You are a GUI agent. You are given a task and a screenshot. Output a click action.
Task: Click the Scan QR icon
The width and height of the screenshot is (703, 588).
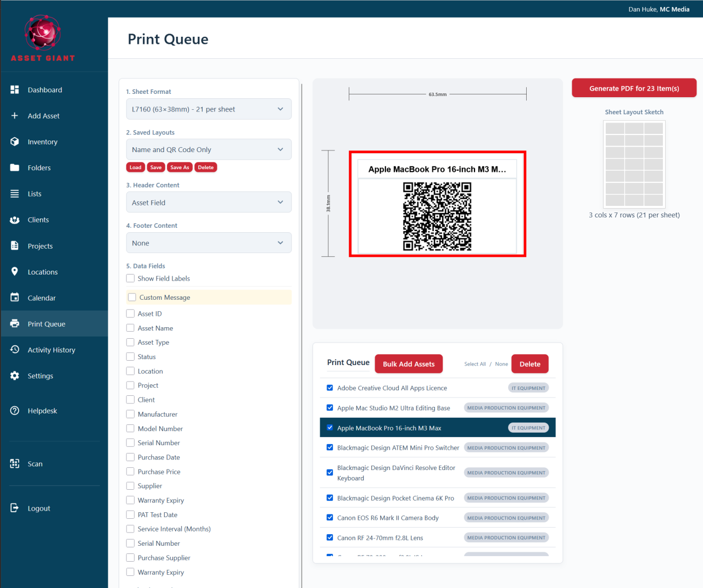click(x=15, y=464)
